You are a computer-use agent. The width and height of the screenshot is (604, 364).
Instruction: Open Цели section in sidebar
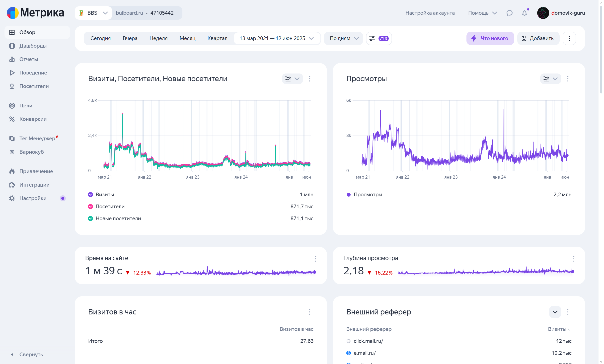[26, 106]
